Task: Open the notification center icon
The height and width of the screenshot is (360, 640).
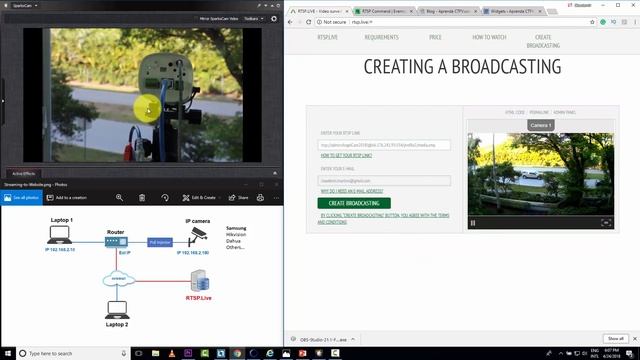Action: point(630,353)
